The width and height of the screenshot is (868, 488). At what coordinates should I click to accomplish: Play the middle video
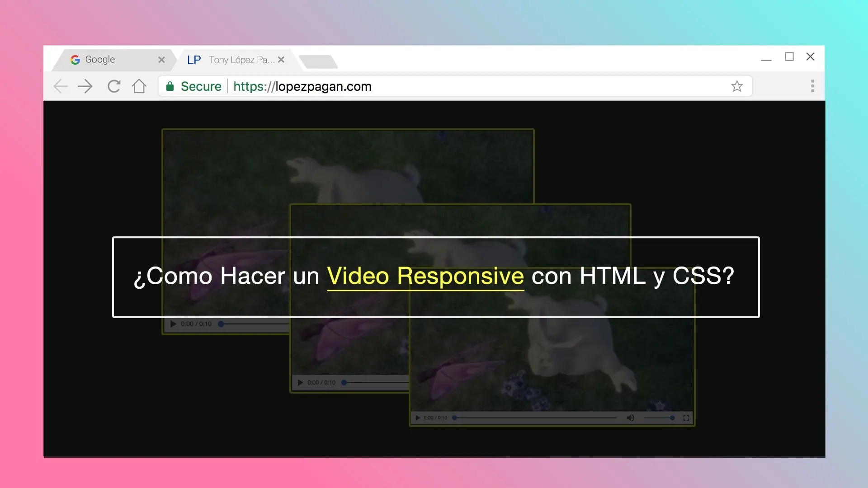pyautogui.click(x=300, y=382)
